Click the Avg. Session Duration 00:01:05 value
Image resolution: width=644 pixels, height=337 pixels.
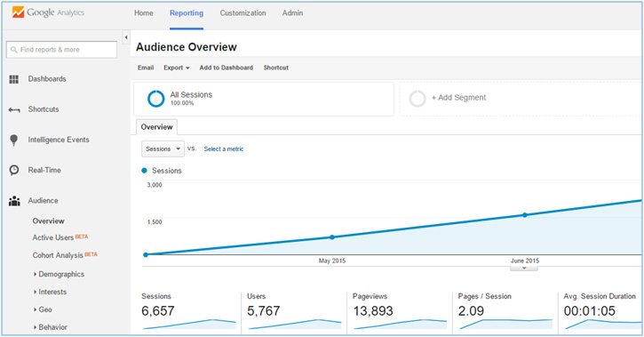click(590, 311)
